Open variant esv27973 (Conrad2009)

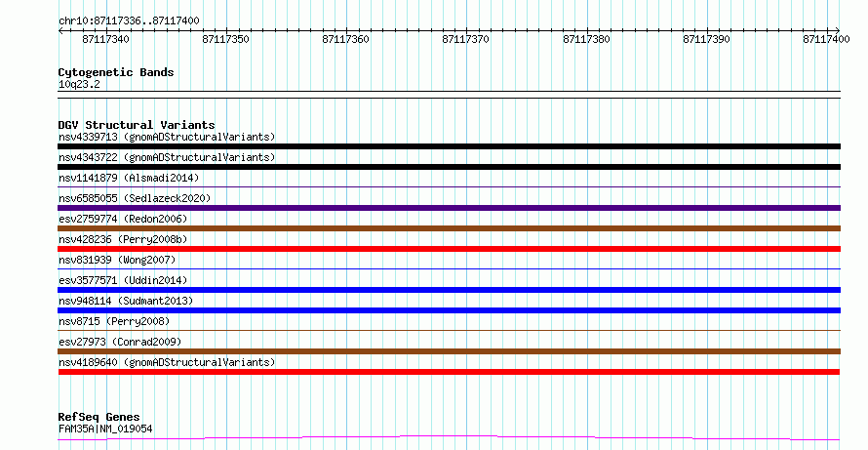coord(120,342)
